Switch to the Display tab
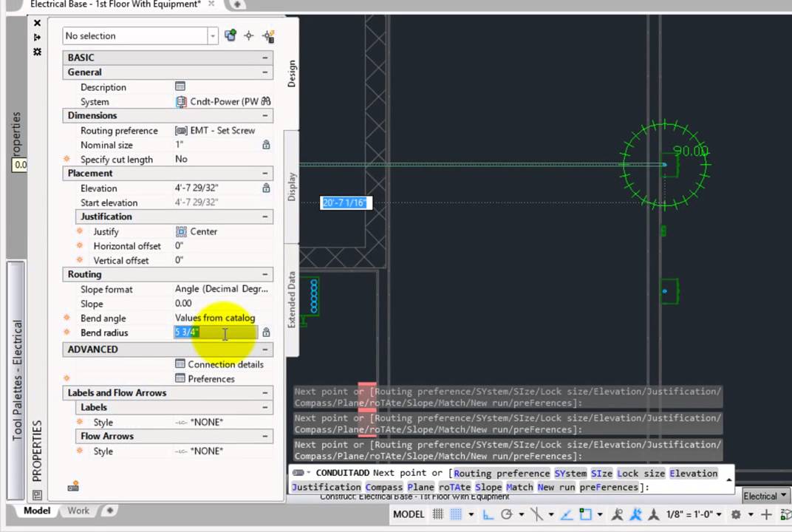The image size is (792, 532). click(x=291, y=187)
